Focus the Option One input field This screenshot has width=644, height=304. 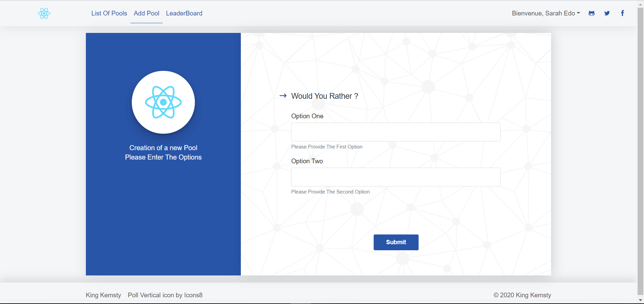pyautogui.click(x=396, y=132)
